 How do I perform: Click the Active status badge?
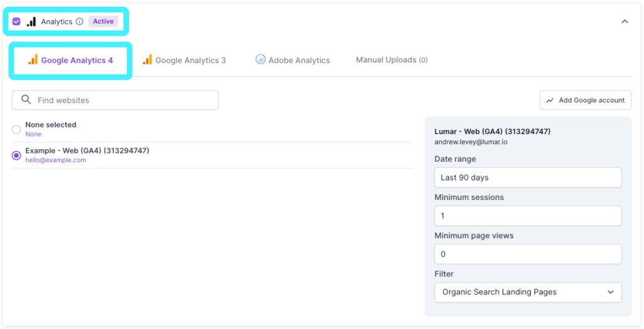click(x=103, y=21)
